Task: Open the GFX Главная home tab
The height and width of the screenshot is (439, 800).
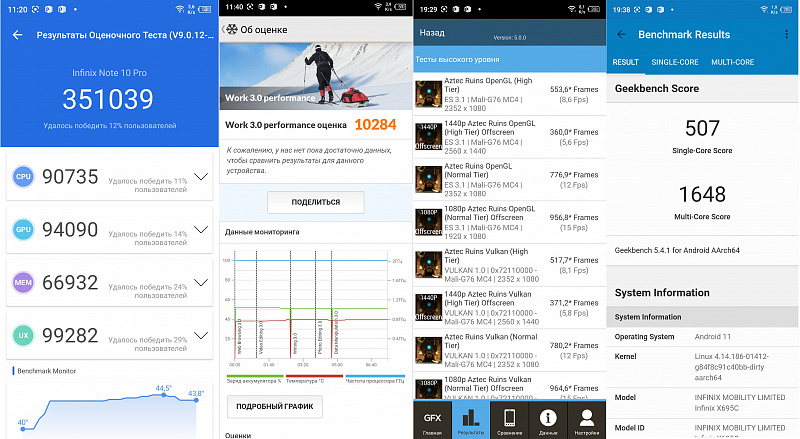Action: pyautogui.click(x=432, y=420)
